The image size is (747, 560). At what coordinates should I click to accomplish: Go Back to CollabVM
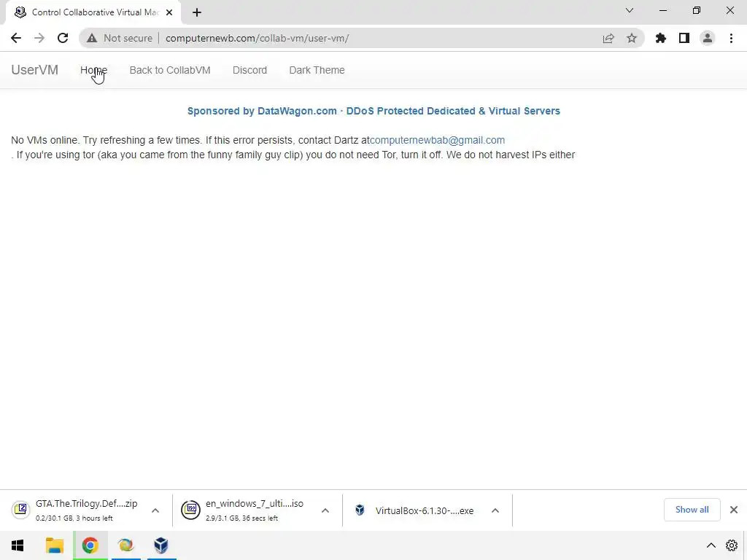[170, 70]
